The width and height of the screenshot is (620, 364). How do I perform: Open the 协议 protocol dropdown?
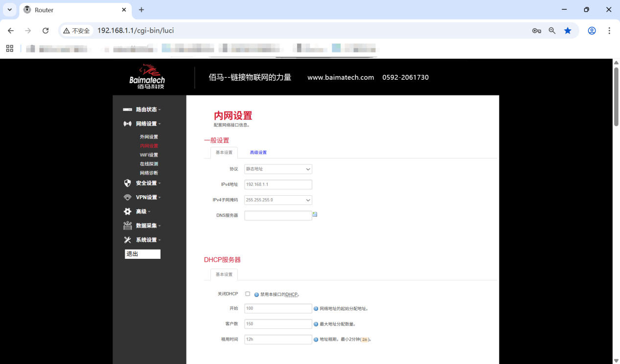278,169
